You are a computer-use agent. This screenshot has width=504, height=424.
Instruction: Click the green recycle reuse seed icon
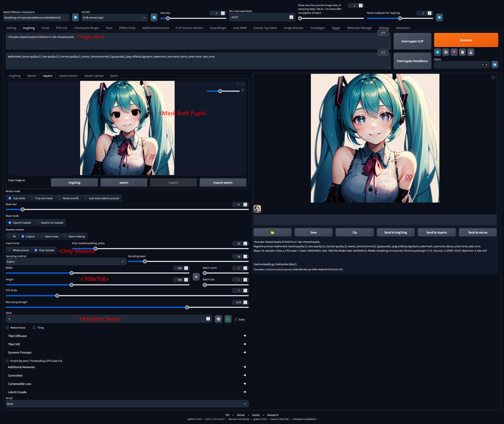point(228,319)
